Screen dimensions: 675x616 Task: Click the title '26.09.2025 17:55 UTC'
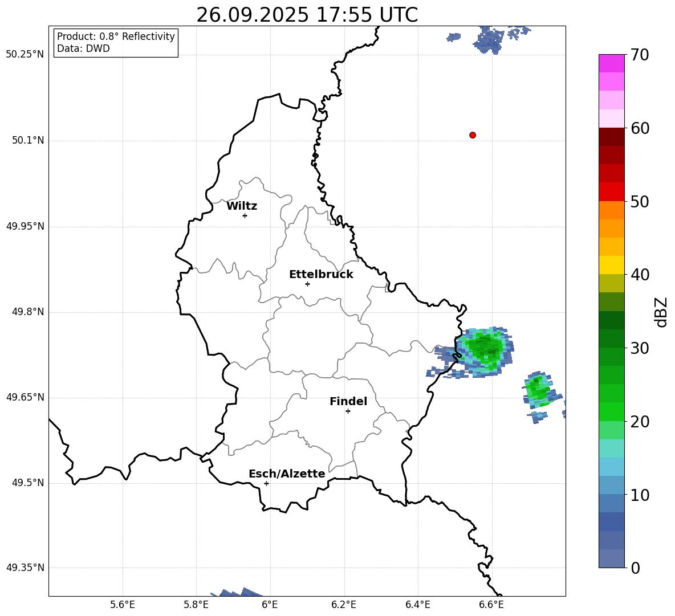307,15
